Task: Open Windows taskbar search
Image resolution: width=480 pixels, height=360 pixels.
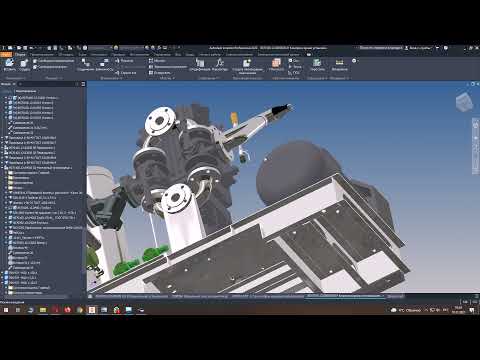Action: tap(18, 310)
